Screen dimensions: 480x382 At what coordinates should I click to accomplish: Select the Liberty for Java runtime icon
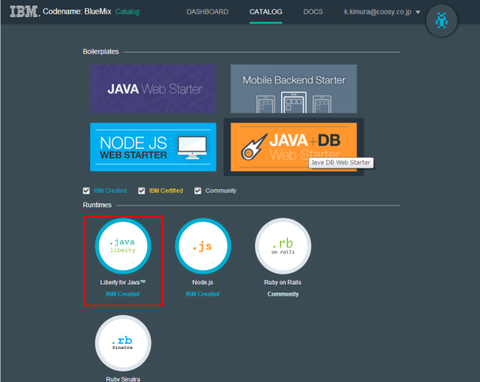point(123,246)
